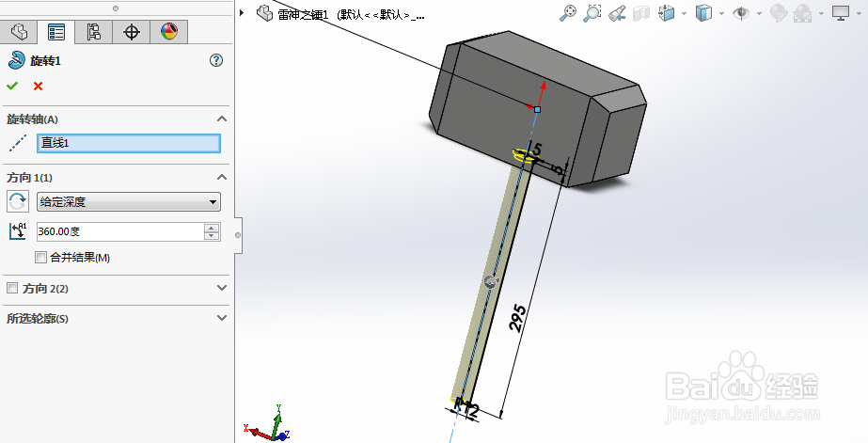Switch to the FeatureManager design tree tab

coord(19,32)
